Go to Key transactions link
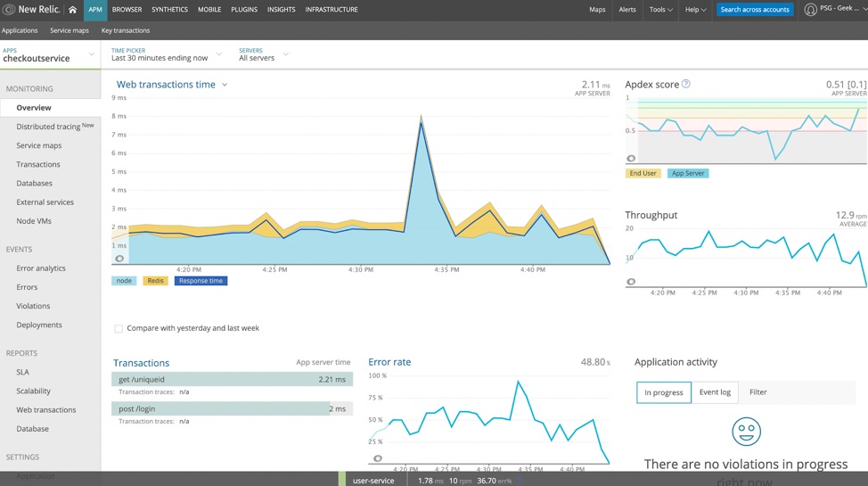 [125, 30]
